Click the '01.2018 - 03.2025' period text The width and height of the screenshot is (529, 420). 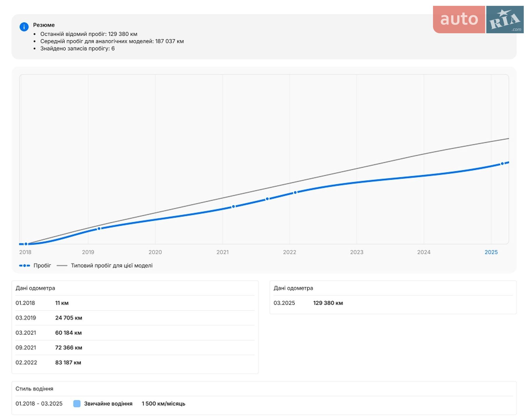coord(39,404)
